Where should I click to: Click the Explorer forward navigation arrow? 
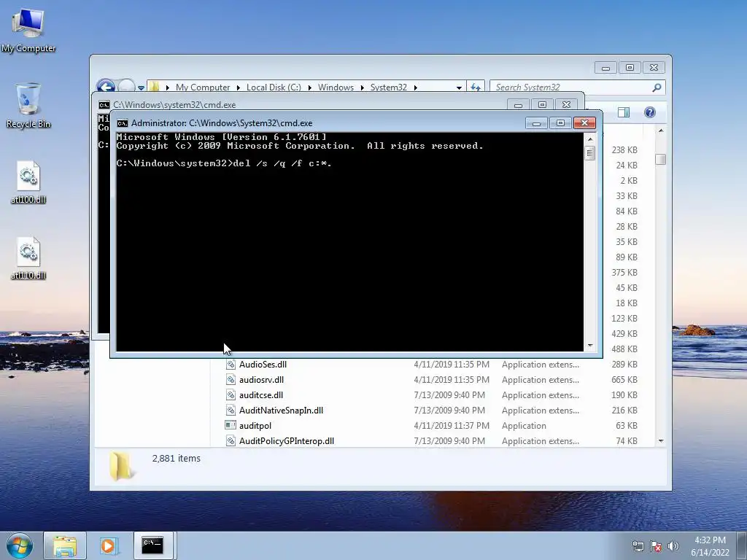tap(126, 86)
